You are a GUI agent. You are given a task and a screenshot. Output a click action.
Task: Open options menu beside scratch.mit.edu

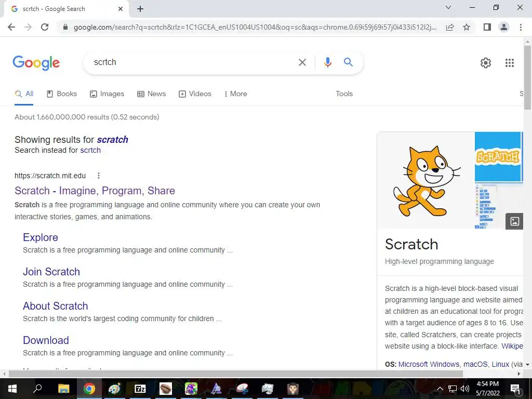98,176
